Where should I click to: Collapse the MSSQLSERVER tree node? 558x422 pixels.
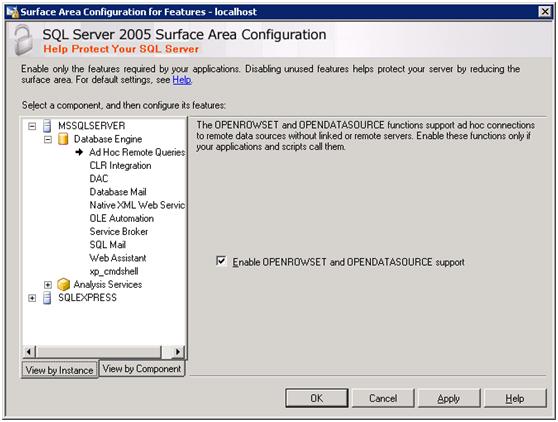point(32,126)
